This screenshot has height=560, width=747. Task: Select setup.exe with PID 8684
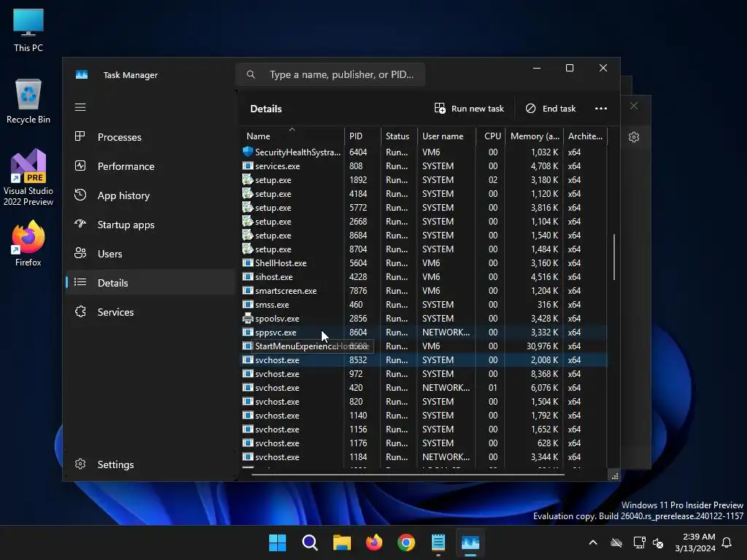[423, 236]
